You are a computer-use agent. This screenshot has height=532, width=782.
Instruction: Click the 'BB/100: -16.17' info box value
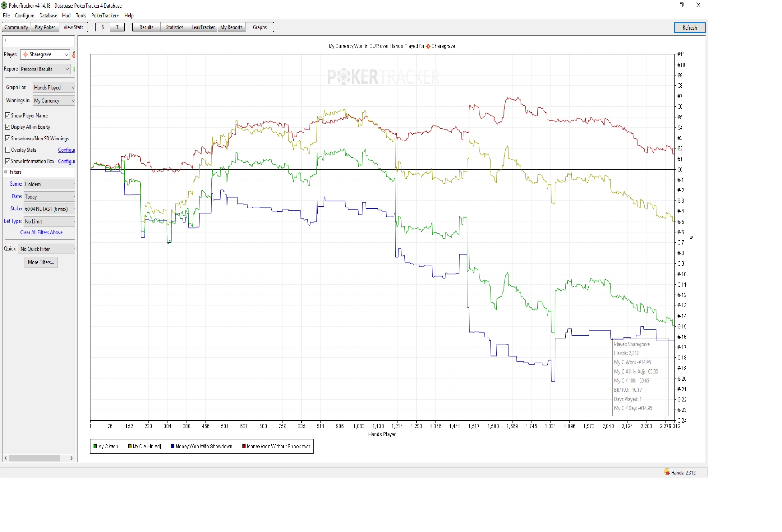[628, 390]
